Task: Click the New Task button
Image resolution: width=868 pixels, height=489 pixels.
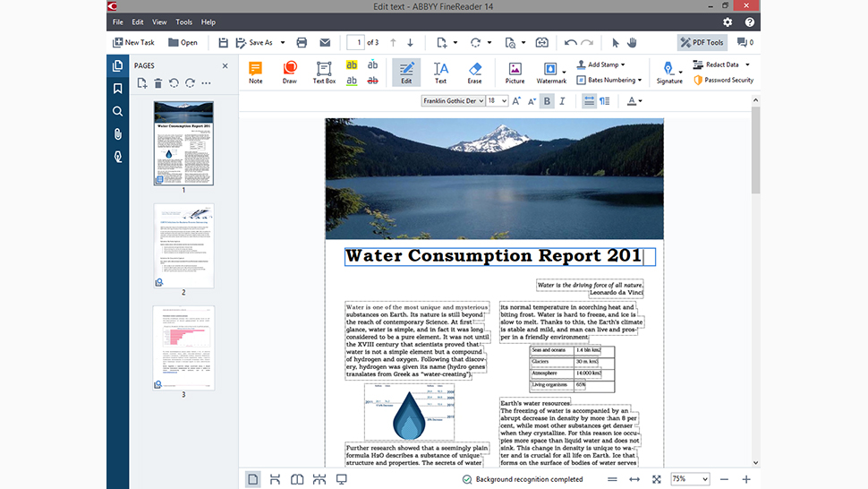Action: [133, 43]
